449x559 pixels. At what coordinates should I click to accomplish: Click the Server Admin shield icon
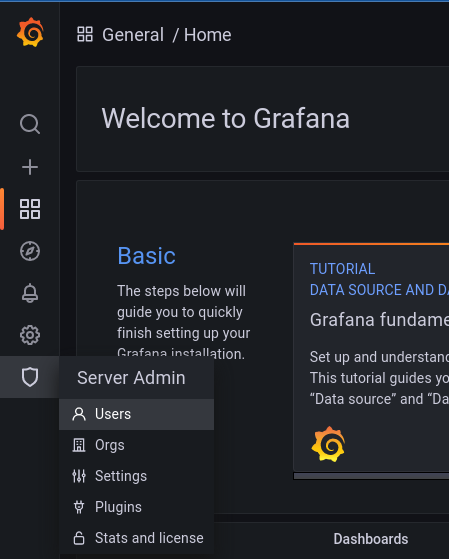pos(30,377)
